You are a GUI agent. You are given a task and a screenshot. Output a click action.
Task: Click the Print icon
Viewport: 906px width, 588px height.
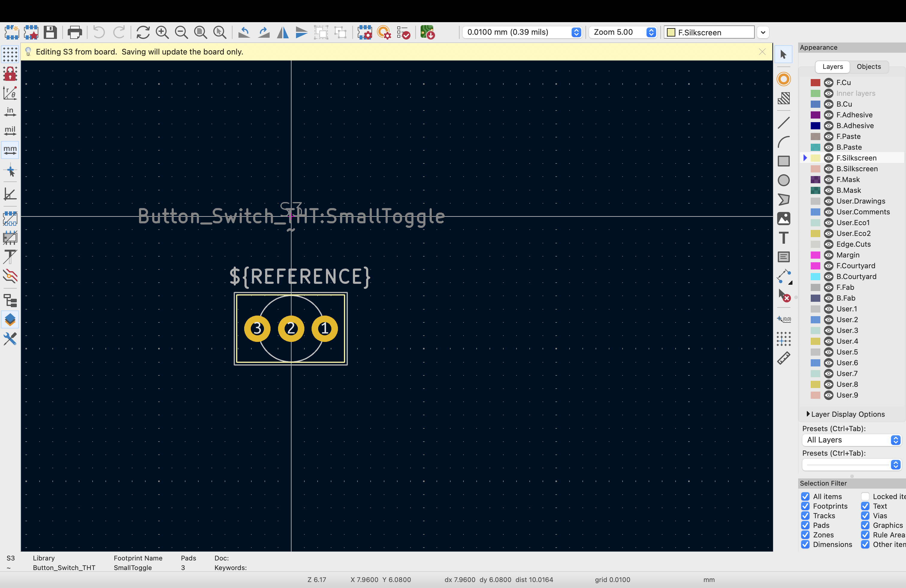click(x=75, y=32)
